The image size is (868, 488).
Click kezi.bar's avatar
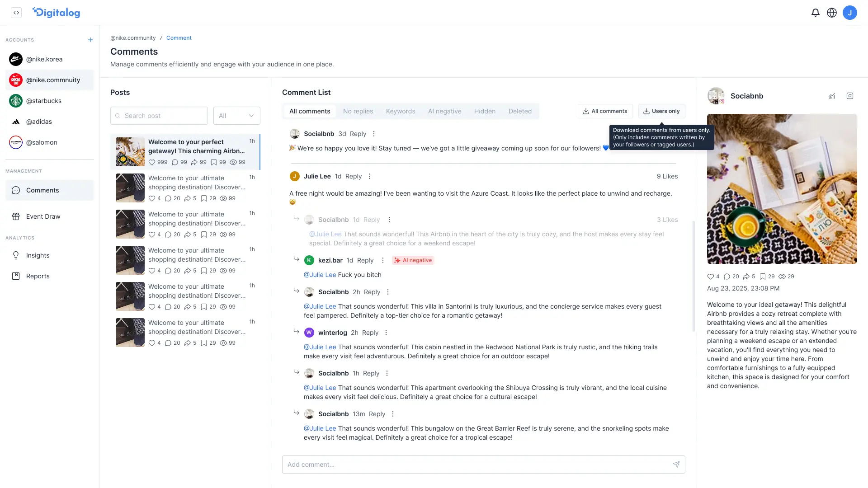(309, 260)
